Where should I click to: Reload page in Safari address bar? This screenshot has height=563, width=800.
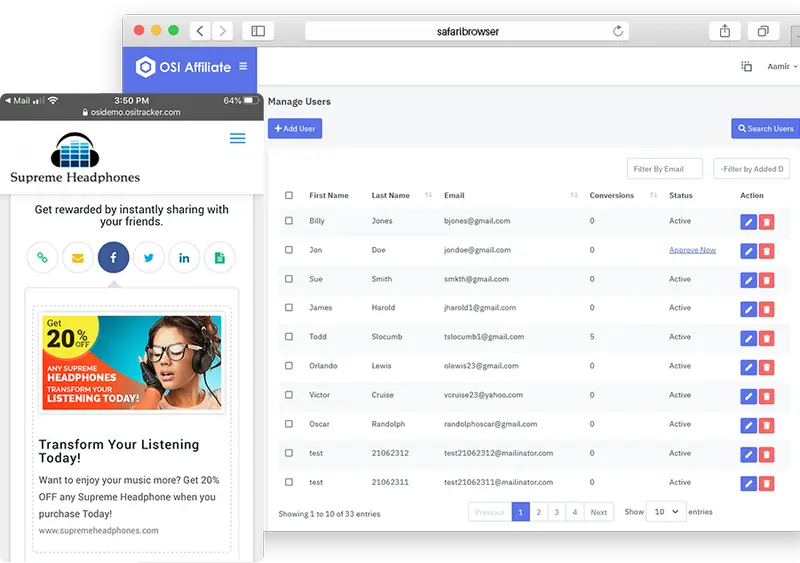pyautogui.click(x=619, y=31)
